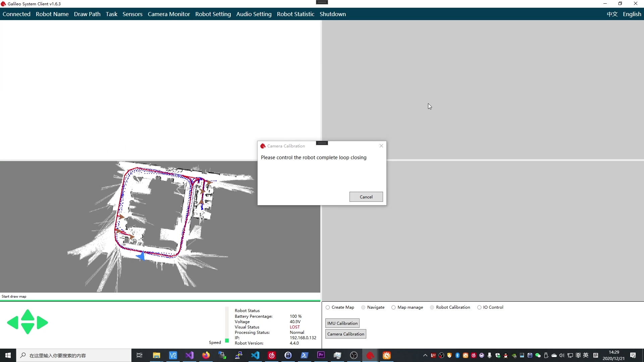This screenshot has height=362, width=644.
Task: Open Firefox from the taskbar
Action: point(206,355)
